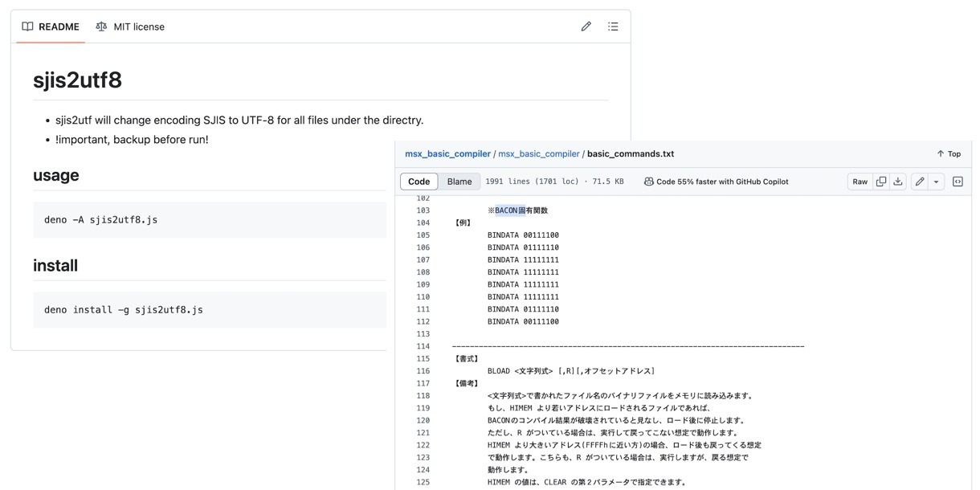Screen dimensions: 980x490
Task: Click the 'BINDATA 00111100' text on line 105
Action: [523, 235]
